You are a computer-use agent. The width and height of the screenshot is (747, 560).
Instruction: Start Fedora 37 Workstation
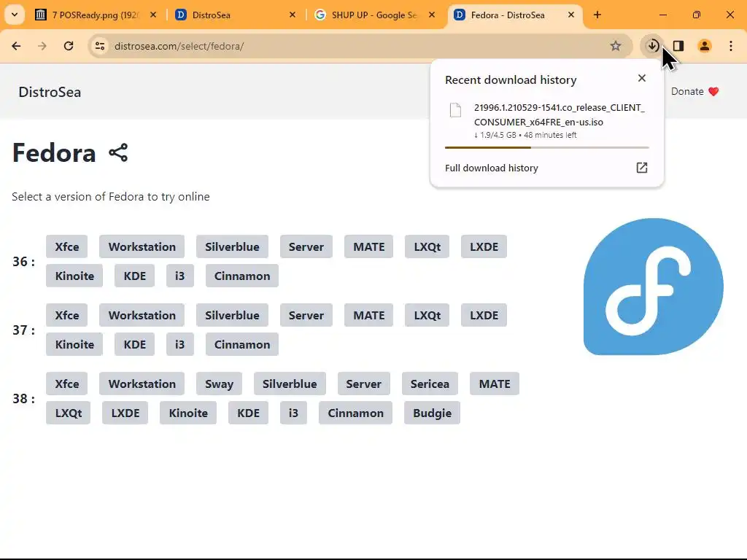click(142, 315)
